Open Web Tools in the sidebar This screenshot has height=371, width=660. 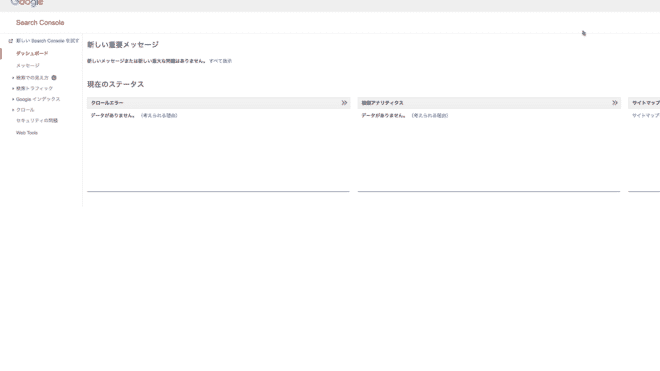pos(27,133)
